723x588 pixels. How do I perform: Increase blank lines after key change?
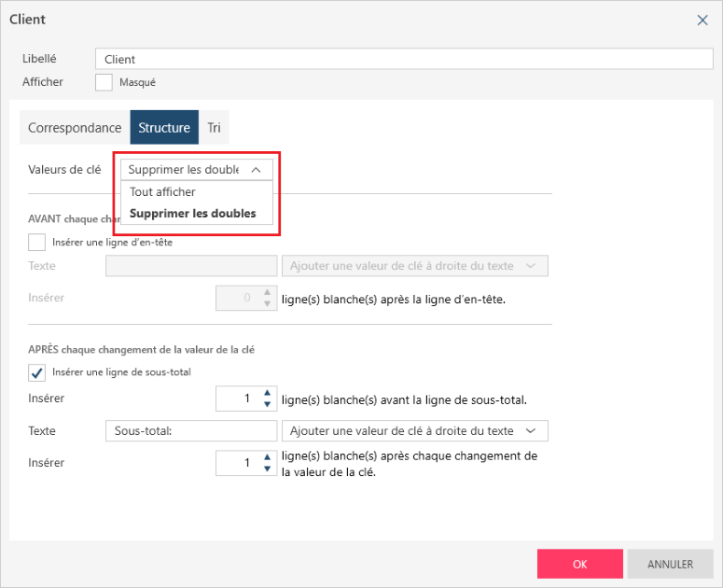(x=268, y=456)
